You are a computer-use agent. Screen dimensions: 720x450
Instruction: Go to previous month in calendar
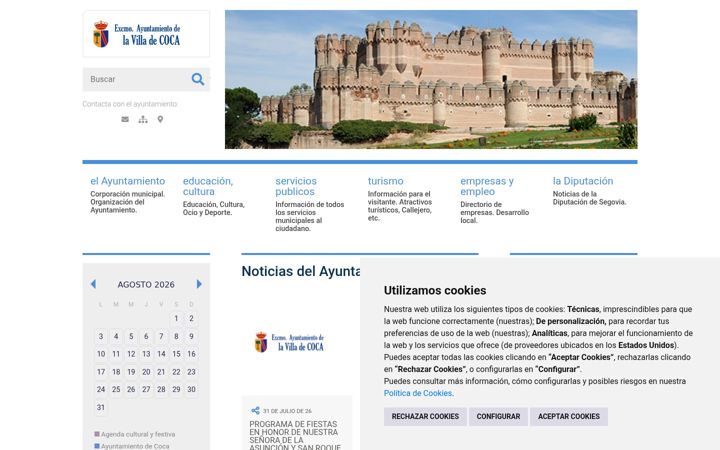click(x=93, y=284)
